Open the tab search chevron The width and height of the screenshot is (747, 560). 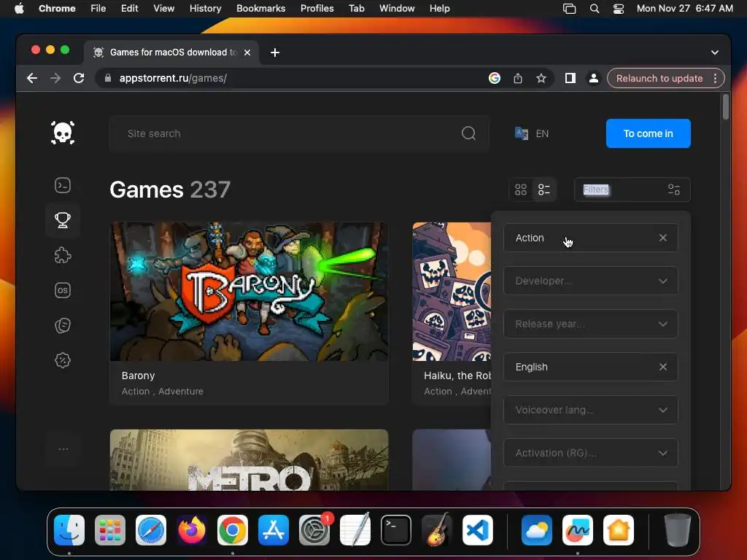(x=715, y=52)
